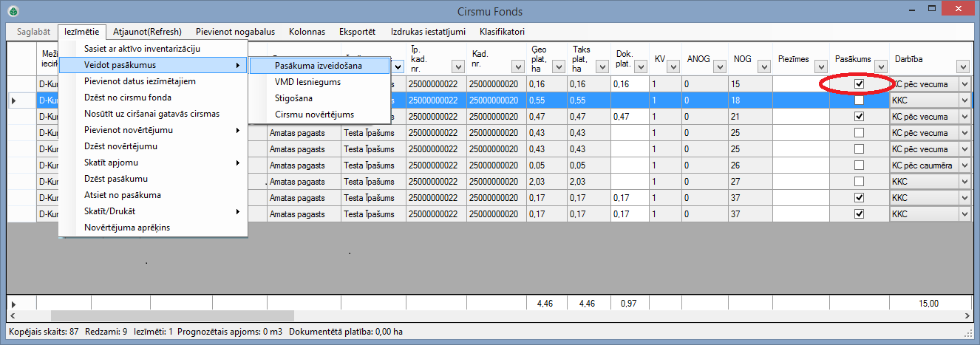Click the Dok. plat. cell in NOG 15 row
The width and height of the screenshot is (980, 345).
click(630, 84)
